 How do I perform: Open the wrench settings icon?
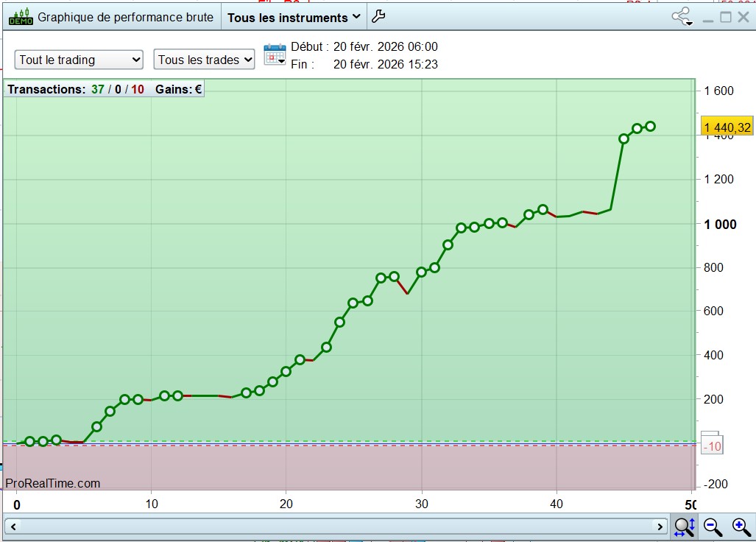[378, 17]
